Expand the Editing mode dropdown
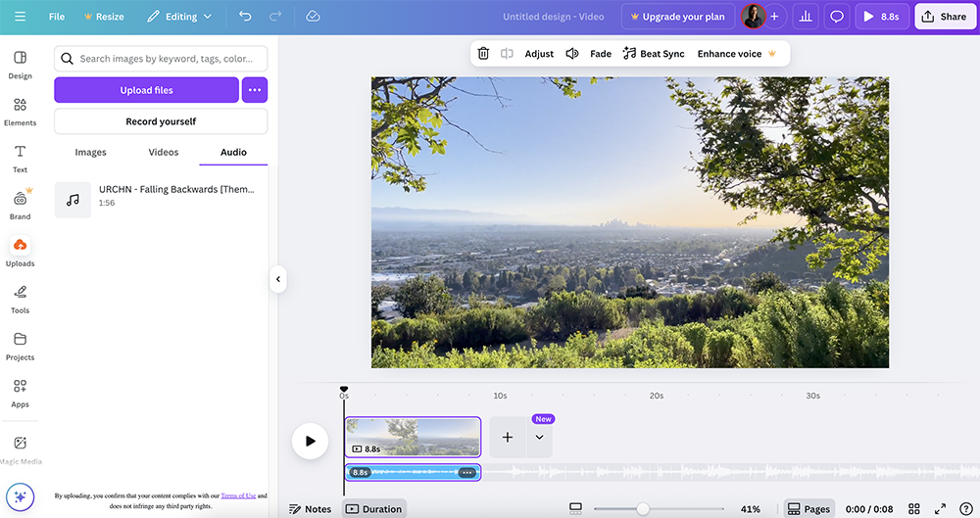This screenshot has width=980, height=518. click(179, 17)
